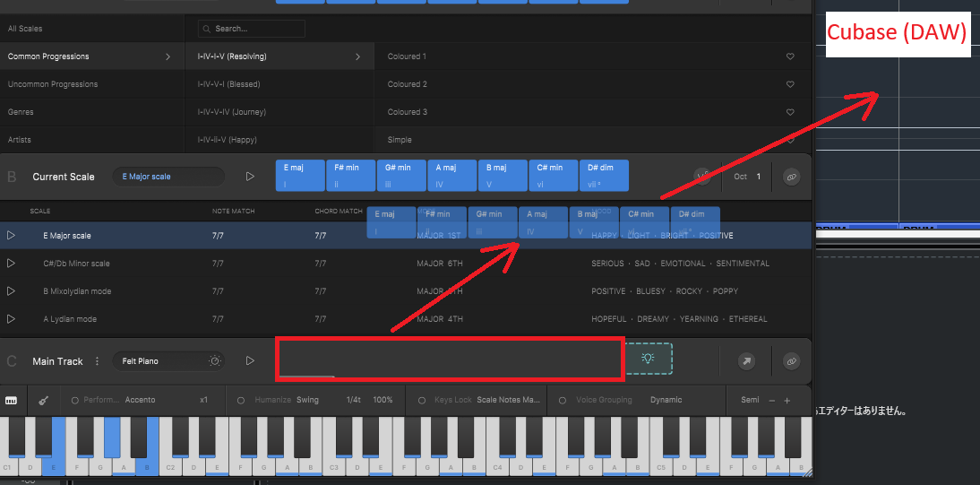The image size is (980, 485).
Task: Favorite the Coloured 1 progression with heart icon
Action: (790, 56)
